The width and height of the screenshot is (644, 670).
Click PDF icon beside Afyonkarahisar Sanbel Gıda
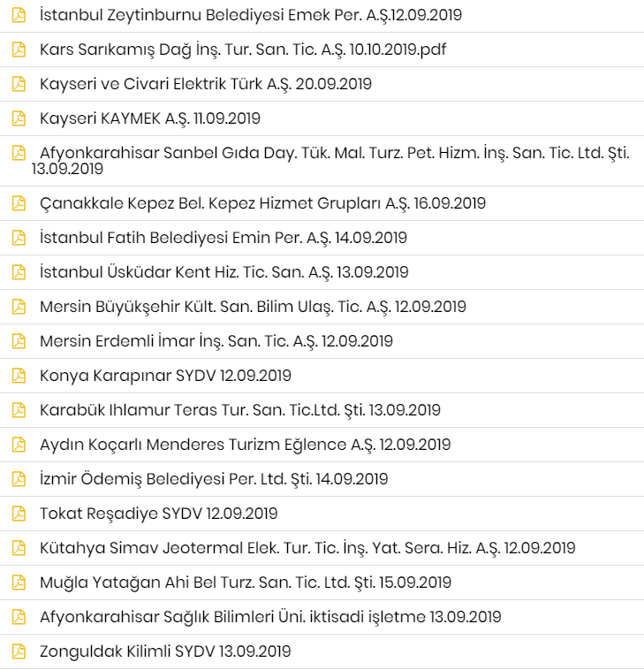coord(19,153)
